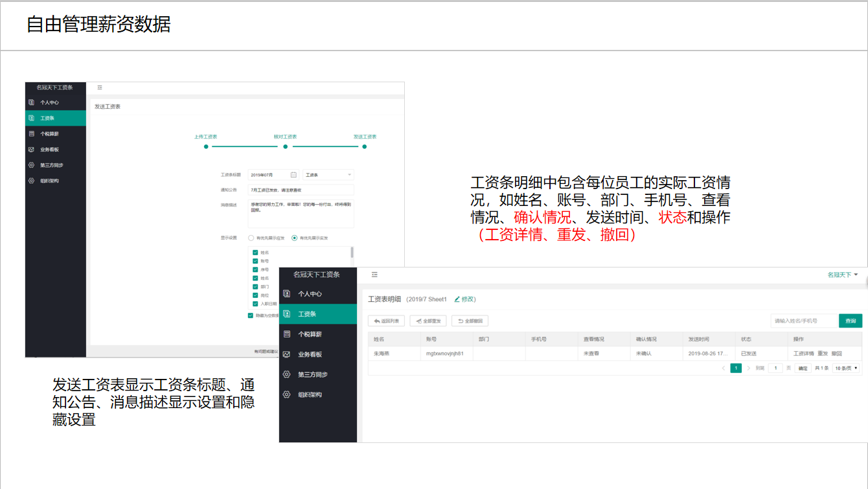The image size is (868, 489).
Task: Click the 请输入姓名/手机号 search box
Action: coord(805,321)
